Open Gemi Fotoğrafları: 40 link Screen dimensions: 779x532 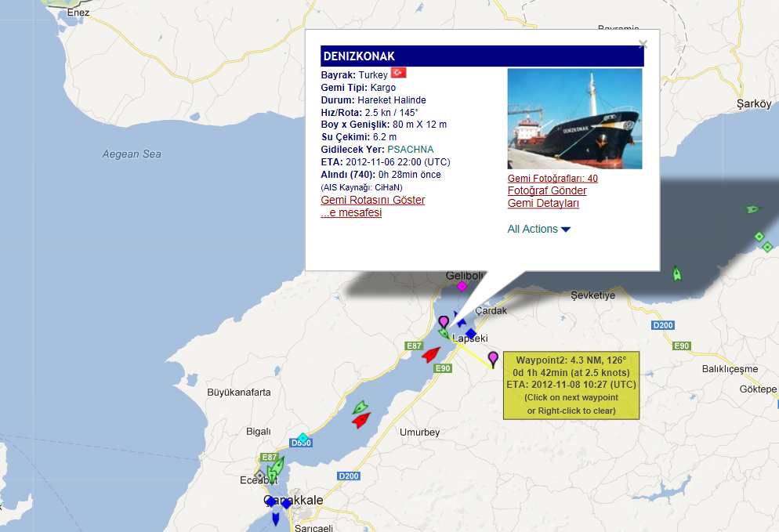[553, 179]
